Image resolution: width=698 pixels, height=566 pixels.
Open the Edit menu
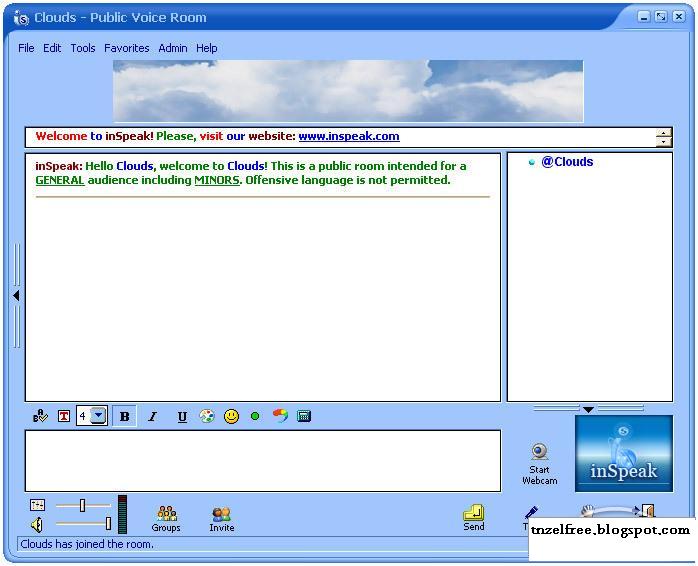click(52, 48)
